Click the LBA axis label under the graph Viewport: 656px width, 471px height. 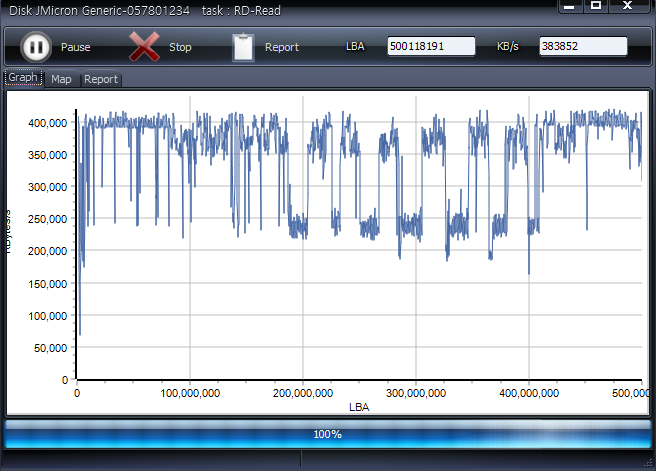click(x=359, y=407)
